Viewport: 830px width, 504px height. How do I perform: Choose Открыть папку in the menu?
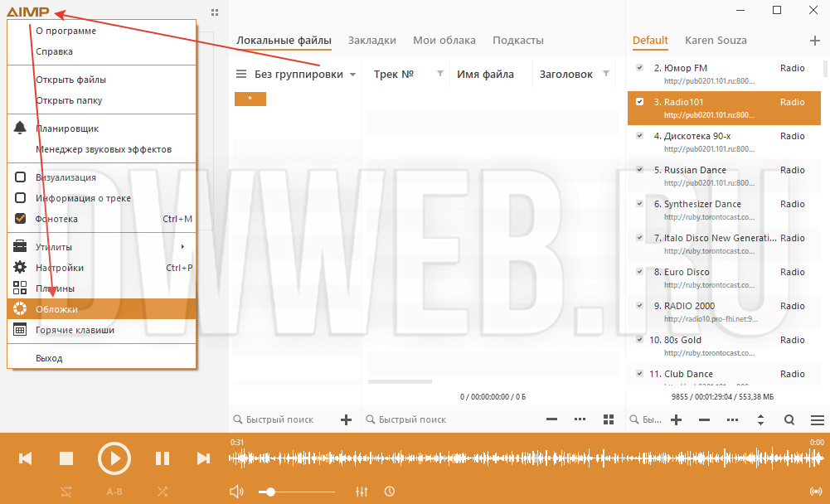[x=102, y=100]
